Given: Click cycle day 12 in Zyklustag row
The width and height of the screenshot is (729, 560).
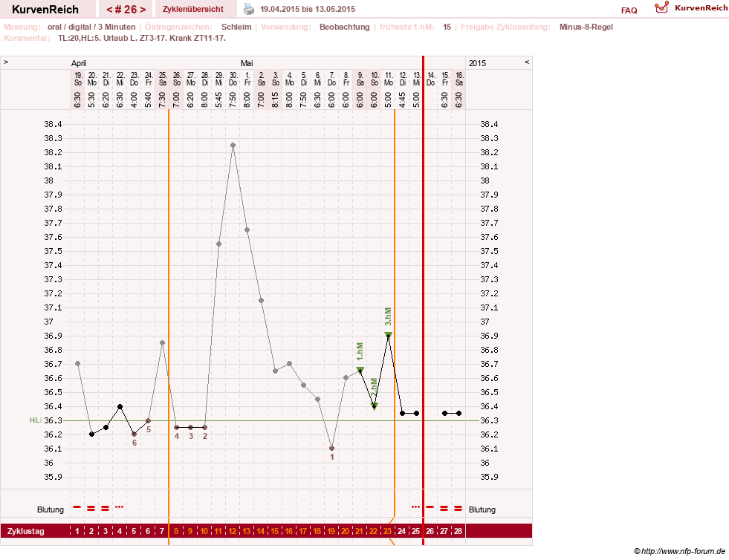Looking at the screenshot, I should [233, 531].
